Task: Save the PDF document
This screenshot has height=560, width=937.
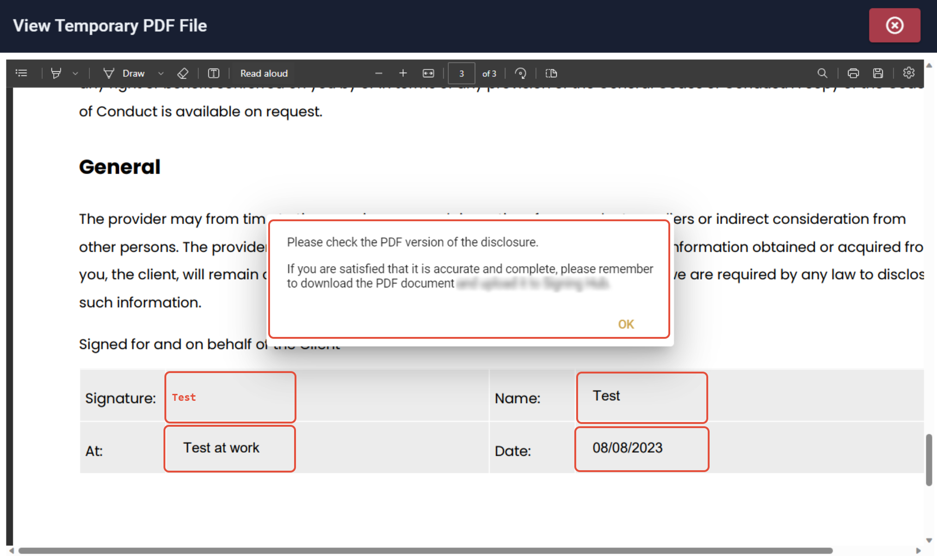Action: coord(878,73)
